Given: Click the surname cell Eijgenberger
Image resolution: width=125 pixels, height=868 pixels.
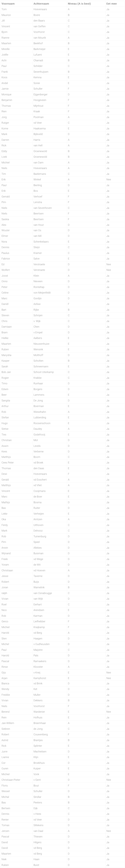Looking at the screenshot, I should pos(41,94).
